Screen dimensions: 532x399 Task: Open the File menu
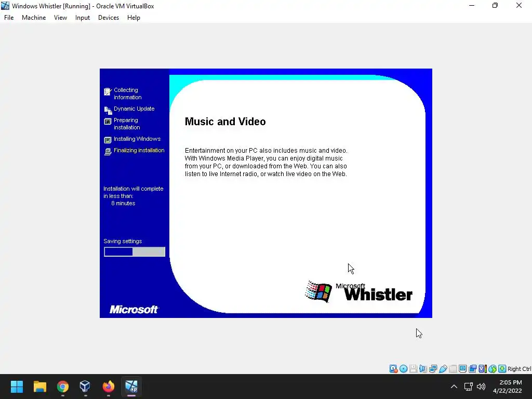tap(9, 18)
